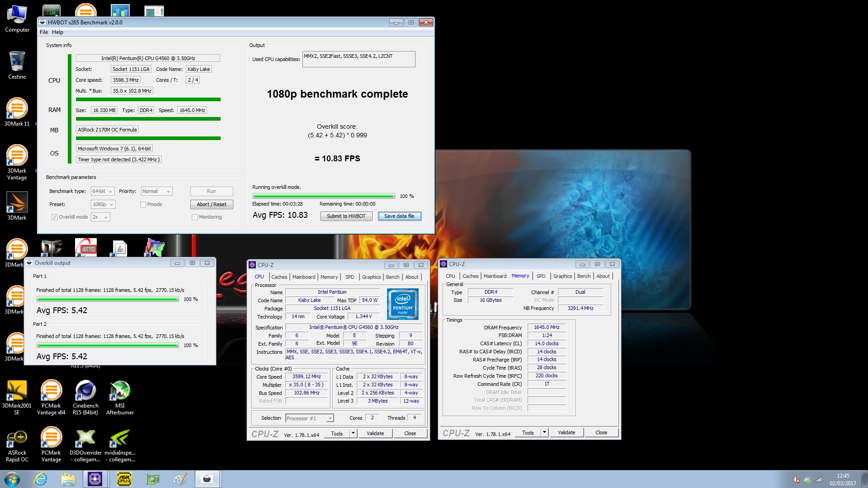868x488 pixels.
Task: Launch PCMark Vantage shortcut in bottom row
Action: coord(51,446)
